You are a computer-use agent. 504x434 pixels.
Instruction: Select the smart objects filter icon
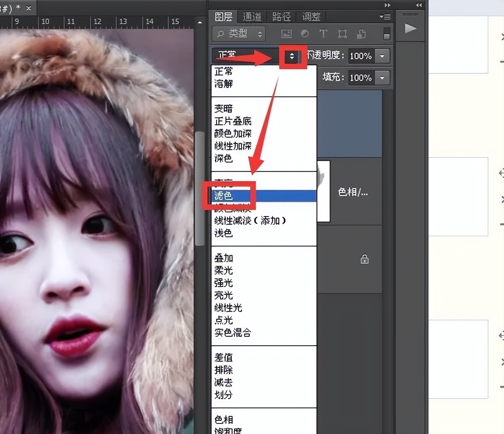(361, 34)
